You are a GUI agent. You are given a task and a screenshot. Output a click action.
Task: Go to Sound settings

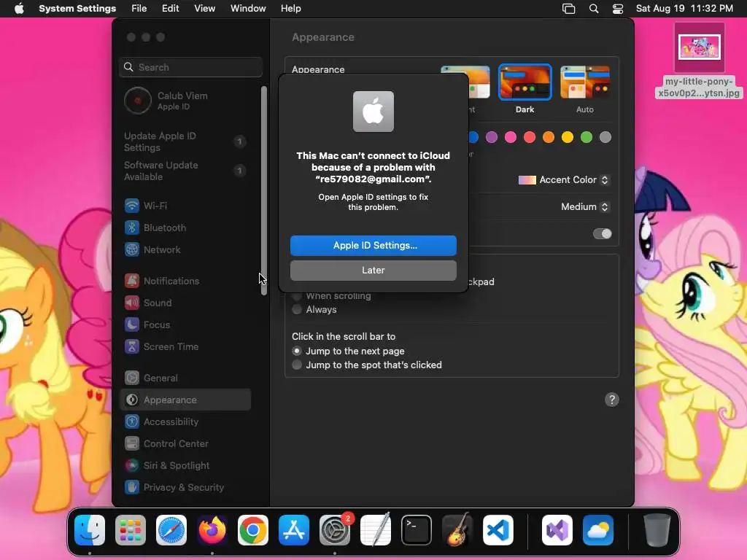point(186,303)
